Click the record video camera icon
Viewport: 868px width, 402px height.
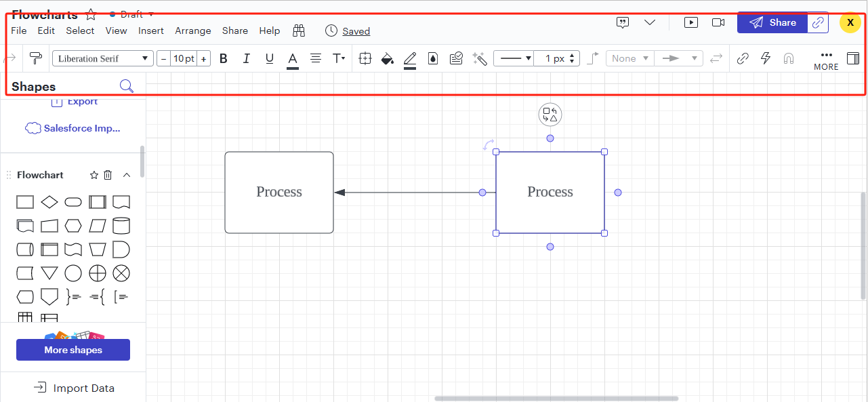[718, 22]
